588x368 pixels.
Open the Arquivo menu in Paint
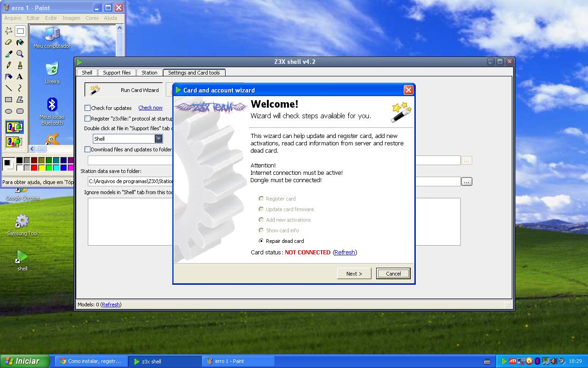click(13, 18)
